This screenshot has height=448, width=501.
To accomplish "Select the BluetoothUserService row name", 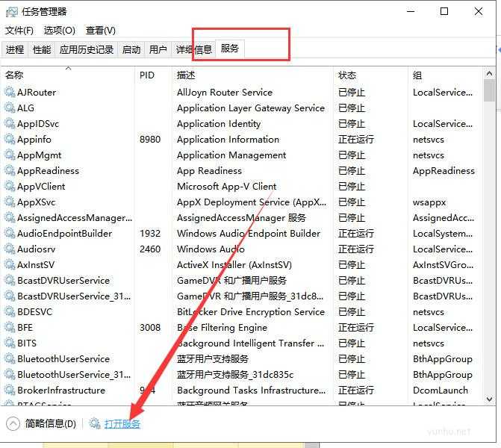I will 63,358.
